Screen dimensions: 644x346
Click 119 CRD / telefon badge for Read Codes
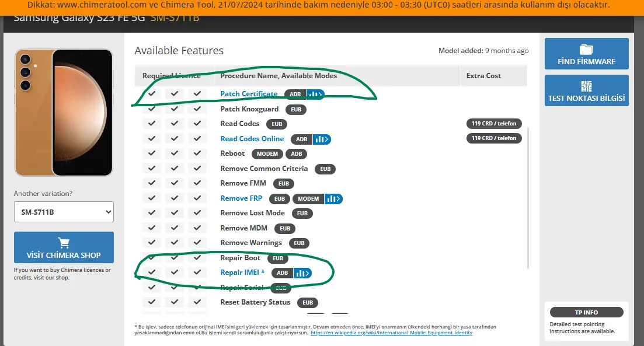[x=494, y=124]
